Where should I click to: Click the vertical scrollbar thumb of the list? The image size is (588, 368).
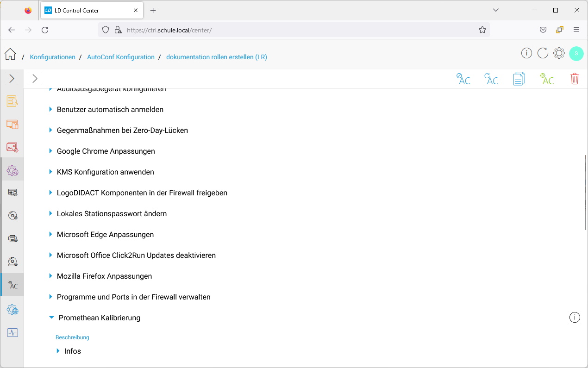click(x=586, y=192)
